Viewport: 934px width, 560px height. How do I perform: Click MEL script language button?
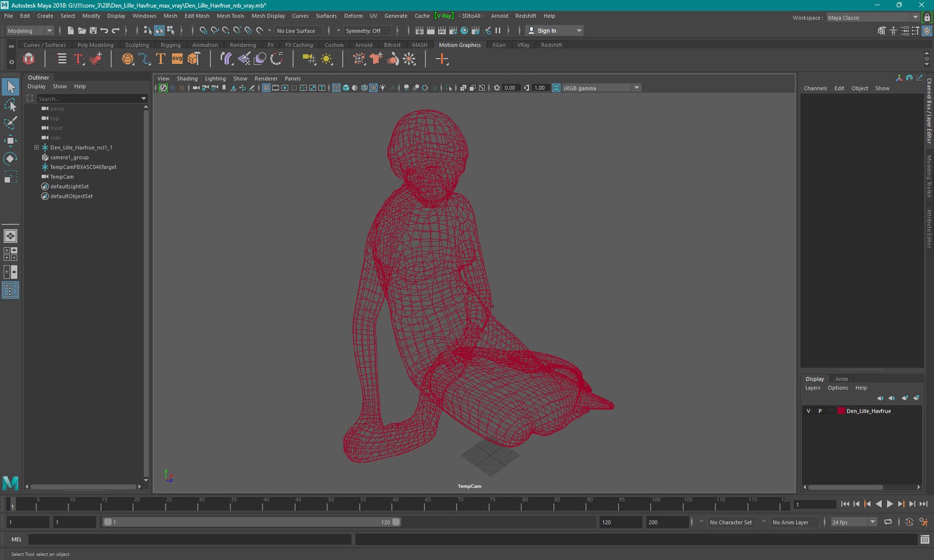17,539
